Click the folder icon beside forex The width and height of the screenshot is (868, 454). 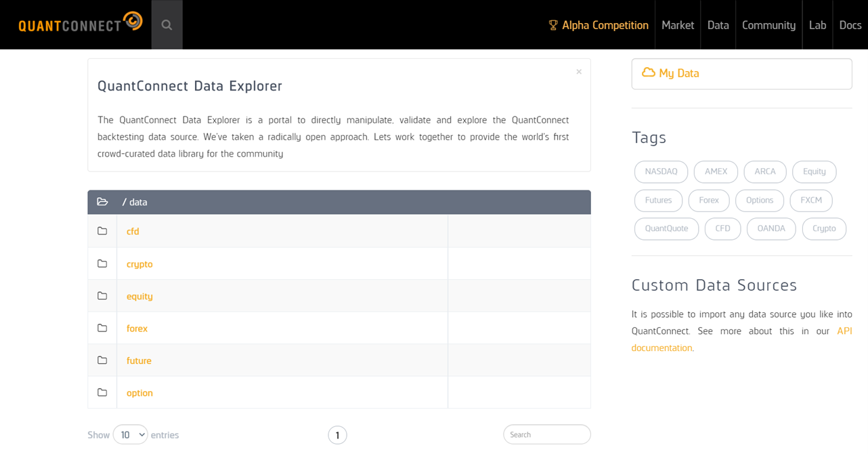click(102, 328)
